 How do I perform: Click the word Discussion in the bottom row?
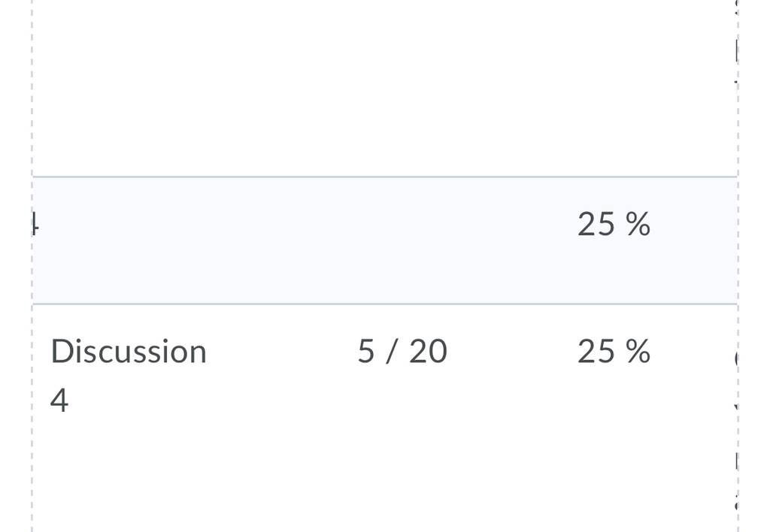tap(129, 352)
